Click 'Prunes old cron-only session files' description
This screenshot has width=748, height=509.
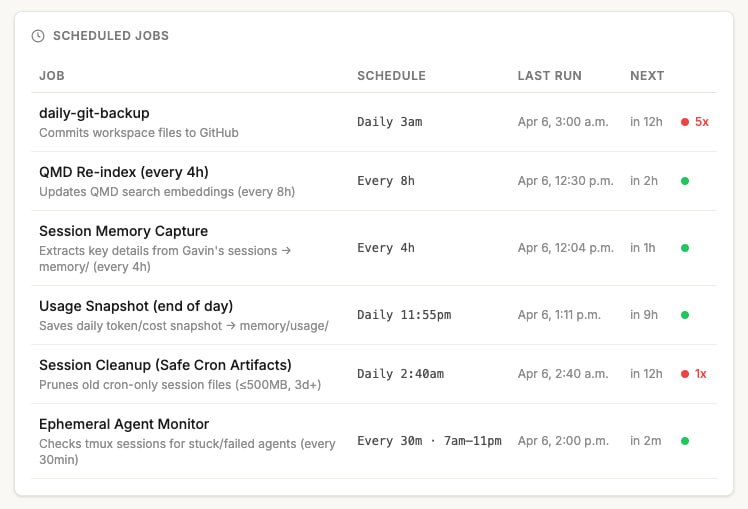[180, 385]
